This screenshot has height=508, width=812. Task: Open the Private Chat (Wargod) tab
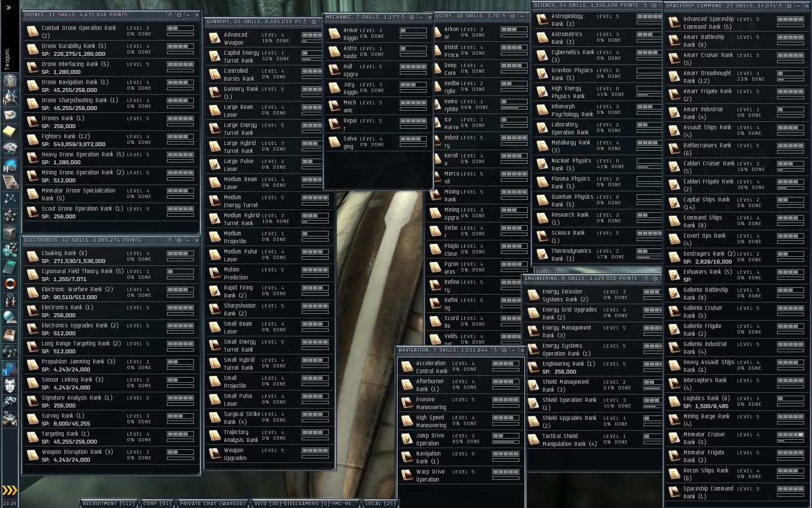(x=213, y=503)
